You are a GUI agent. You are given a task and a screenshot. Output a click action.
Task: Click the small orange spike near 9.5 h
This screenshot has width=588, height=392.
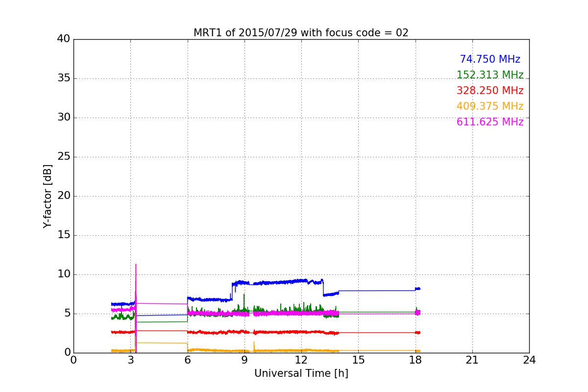point(254,342)
